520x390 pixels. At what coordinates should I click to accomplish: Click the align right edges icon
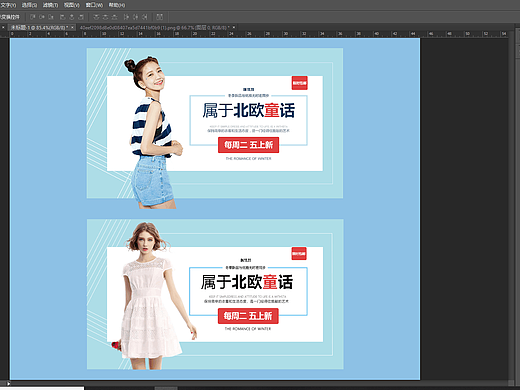click(x=81, y=17)
